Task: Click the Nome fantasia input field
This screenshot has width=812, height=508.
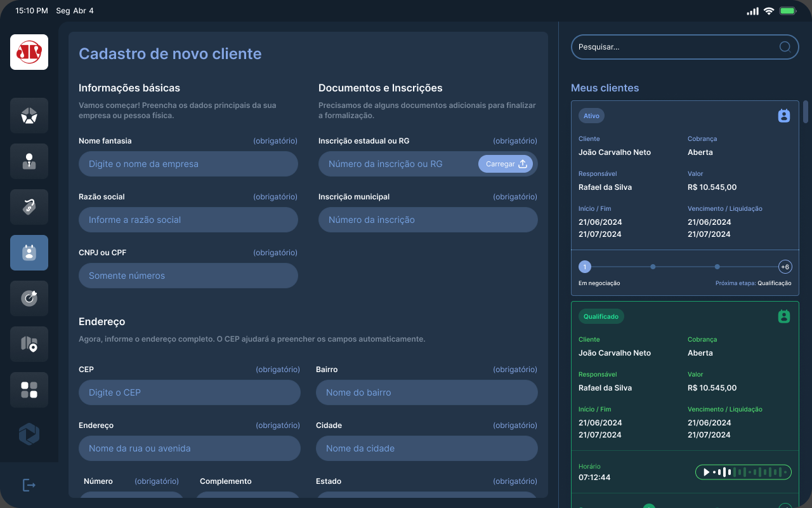Action: pyautogui.click(x=188, y=164)
